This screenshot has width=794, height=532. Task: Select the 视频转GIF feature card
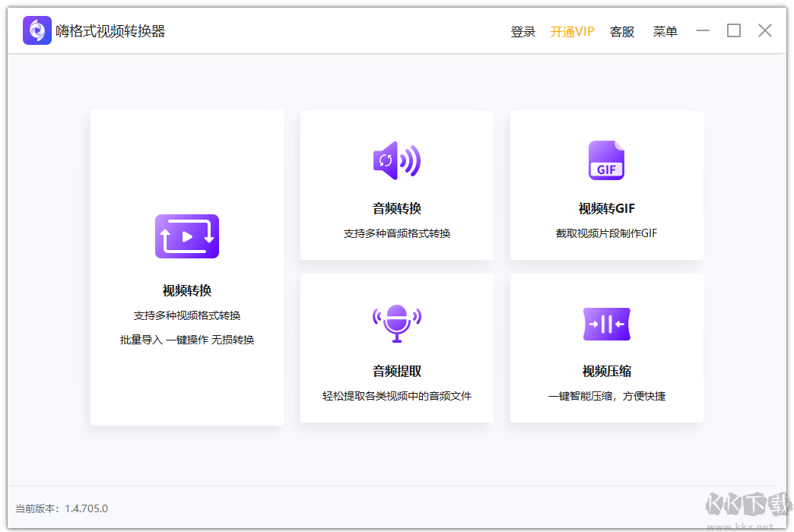point(606,185)
